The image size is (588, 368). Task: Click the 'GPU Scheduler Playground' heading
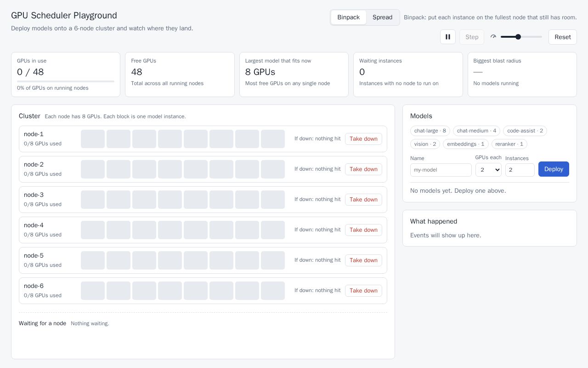tap(64, 16)
